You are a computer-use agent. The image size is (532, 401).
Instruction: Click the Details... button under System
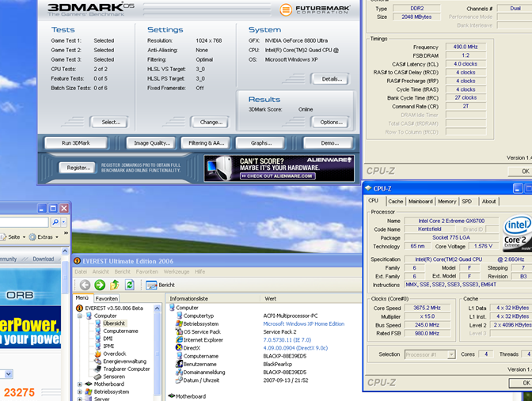pyautogui.click(x=332, y=79)
